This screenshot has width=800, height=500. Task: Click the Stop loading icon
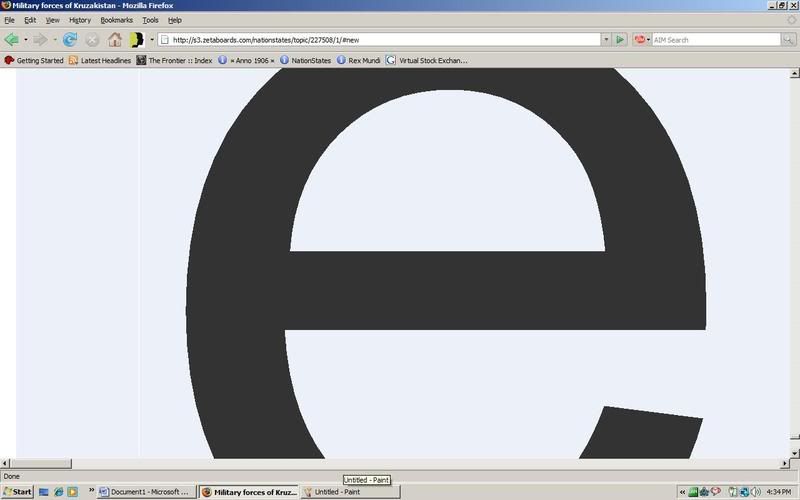point(92,40)
